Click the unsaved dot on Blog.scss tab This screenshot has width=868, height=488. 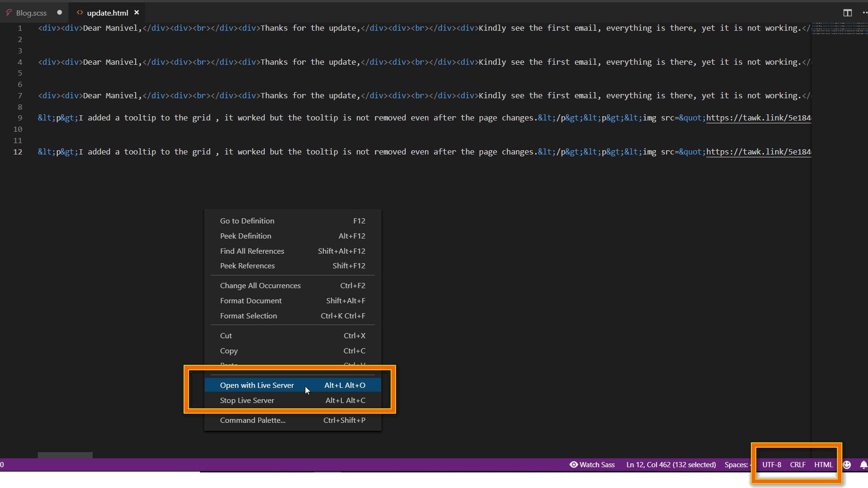(x=60, y=13)
